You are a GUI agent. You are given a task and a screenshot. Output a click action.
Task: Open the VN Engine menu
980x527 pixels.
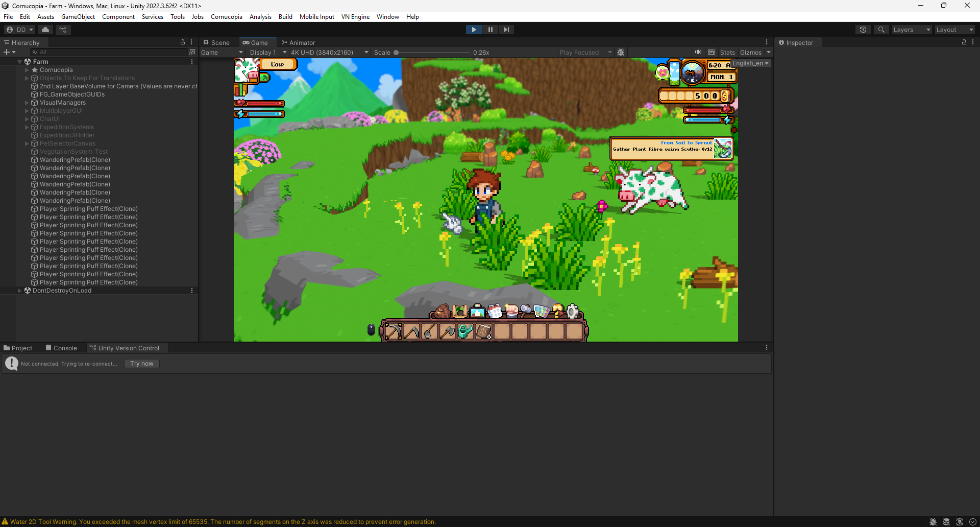click(355, 17)
